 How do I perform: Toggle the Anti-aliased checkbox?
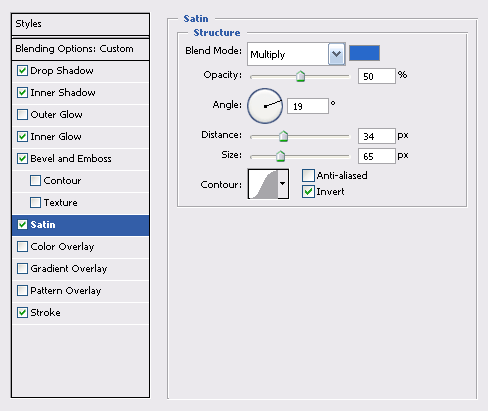[308, 175]
